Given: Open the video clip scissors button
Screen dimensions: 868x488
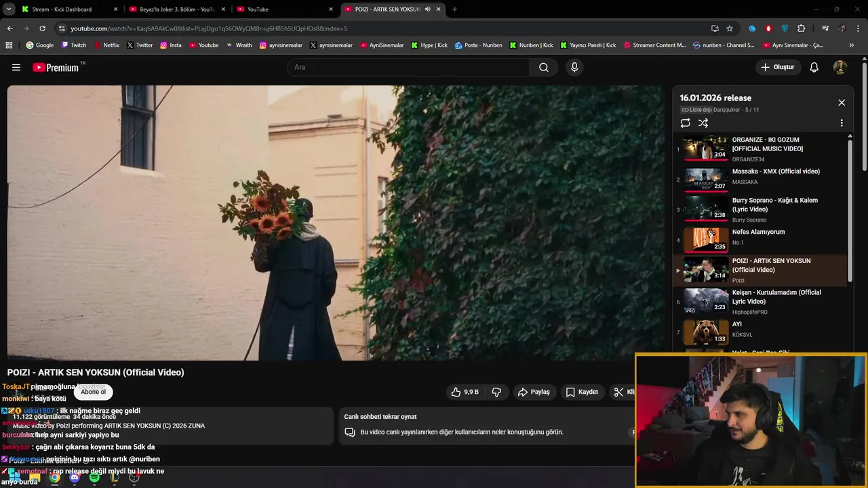Looking at the screenshot, I should pos(623,392).
